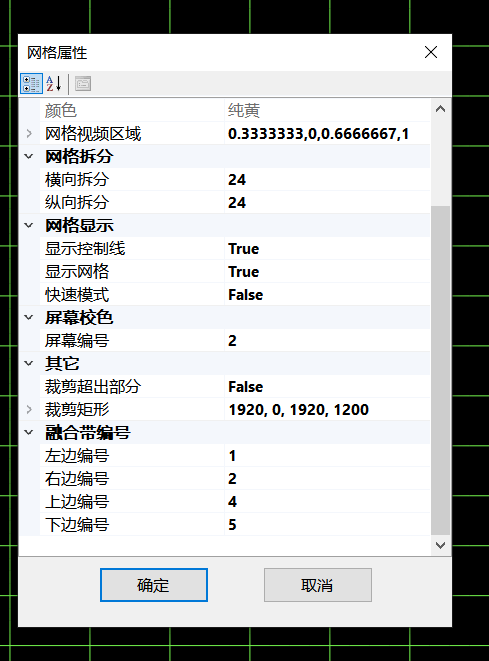The height and width of the screenshot is (661, 489).
Task: Click scrollbar up arrow in property grid
Action: click(x=441, y=109)
